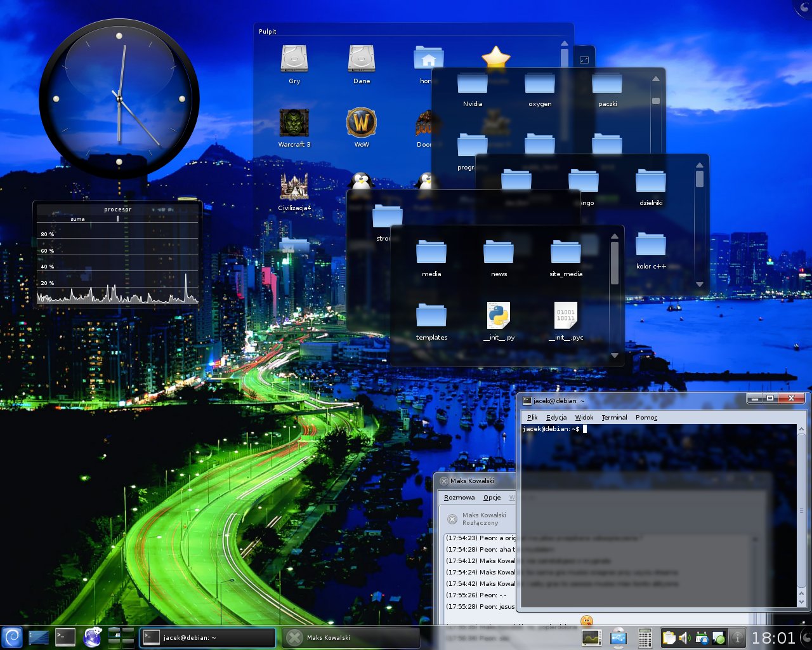
Task: Open the __init__.py Python file
Action: pos(499,317)
